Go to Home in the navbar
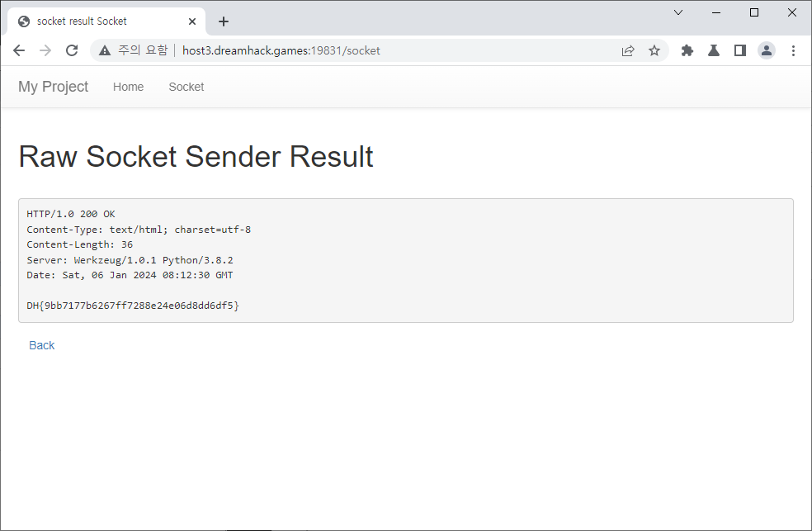The height and width of the screenshot is (531, 812). click(x=128, y=87)
